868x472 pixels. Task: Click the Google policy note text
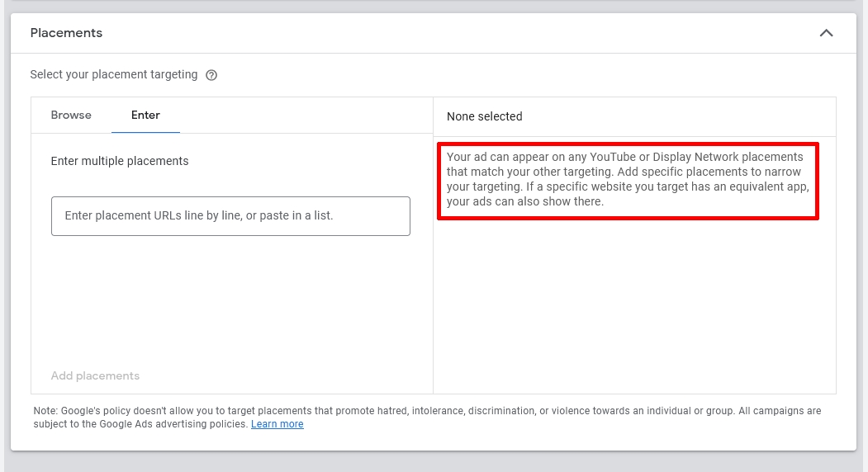tap(413, 411)
